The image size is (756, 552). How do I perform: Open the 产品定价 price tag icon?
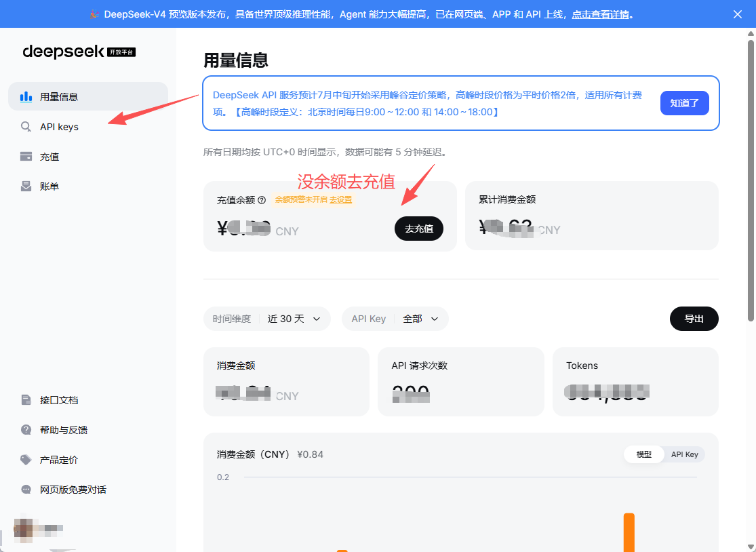[26, 460]
